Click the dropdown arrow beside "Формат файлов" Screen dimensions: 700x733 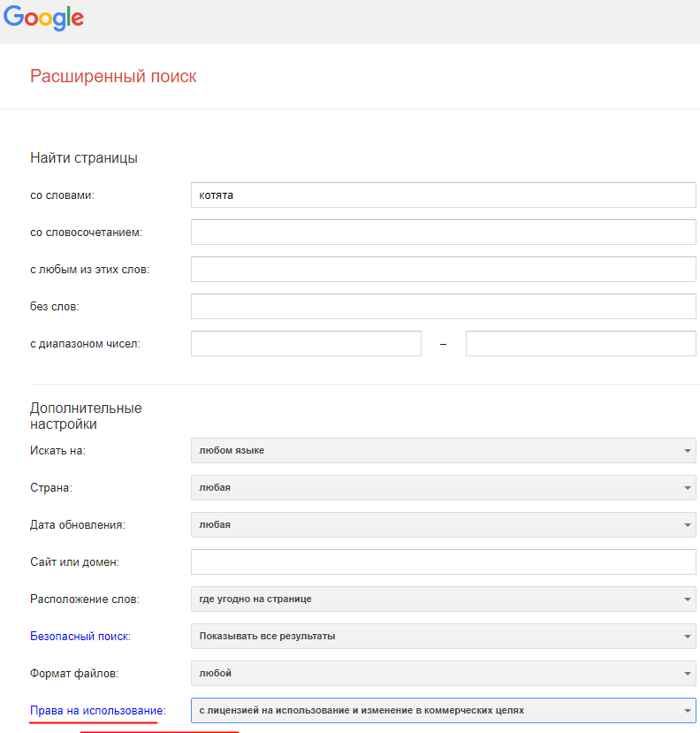pos(686,673)
